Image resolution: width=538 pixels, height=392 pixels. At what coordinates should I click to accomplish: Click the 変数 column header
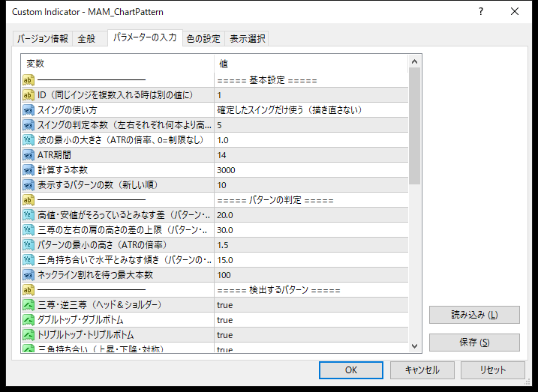coord(118,64)
